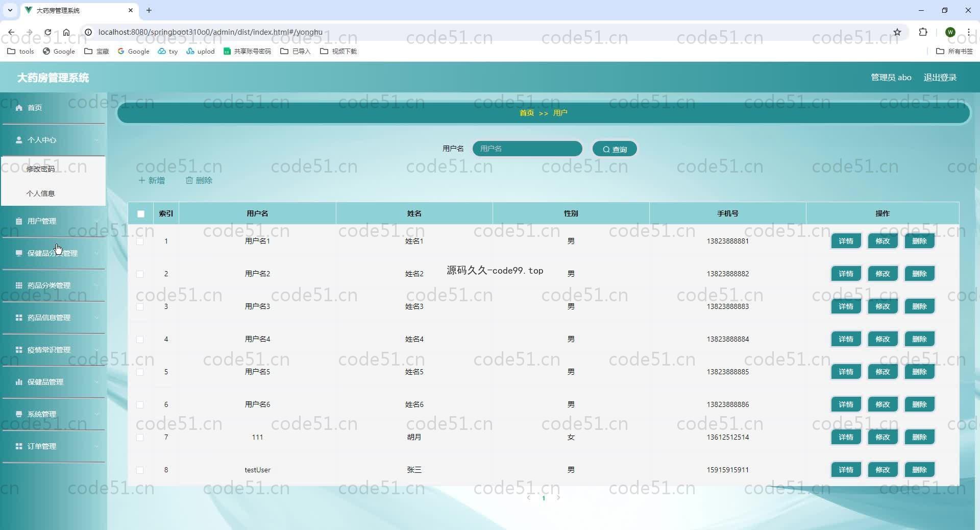This screenshot has height=530, width=980.
Task: Click the 新增 add button
Action: 152,181
